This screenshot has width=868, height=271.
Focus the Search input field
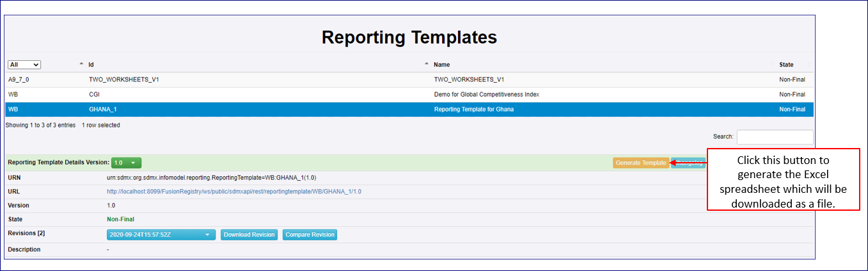(x=775, y=137)
